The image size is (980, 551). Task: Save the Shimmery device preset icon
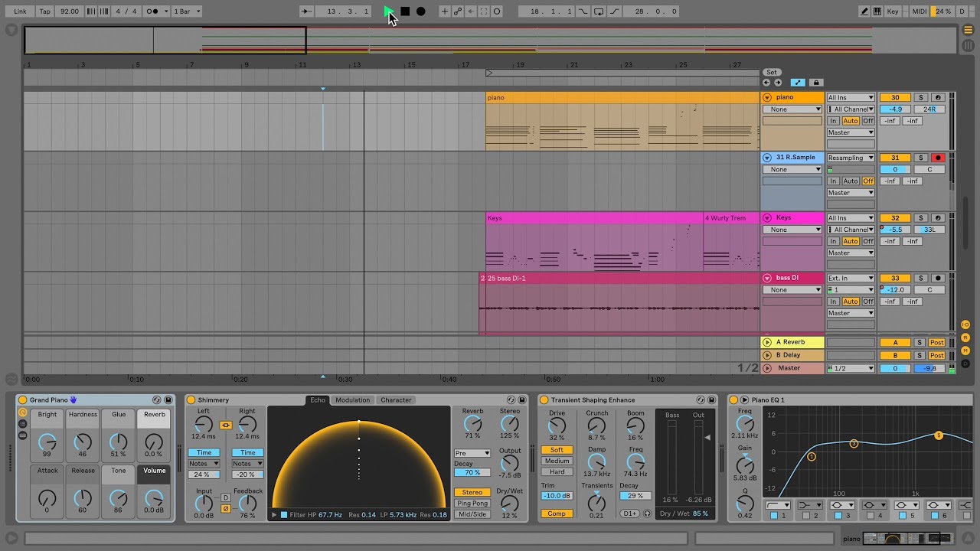pyautogui.click(x=522, y=399)
